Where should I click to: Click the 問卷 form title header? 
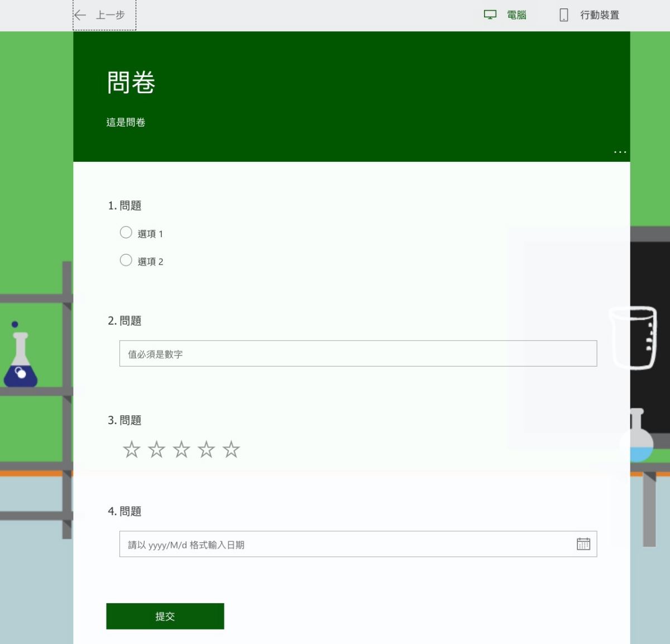tap(131, 83)
